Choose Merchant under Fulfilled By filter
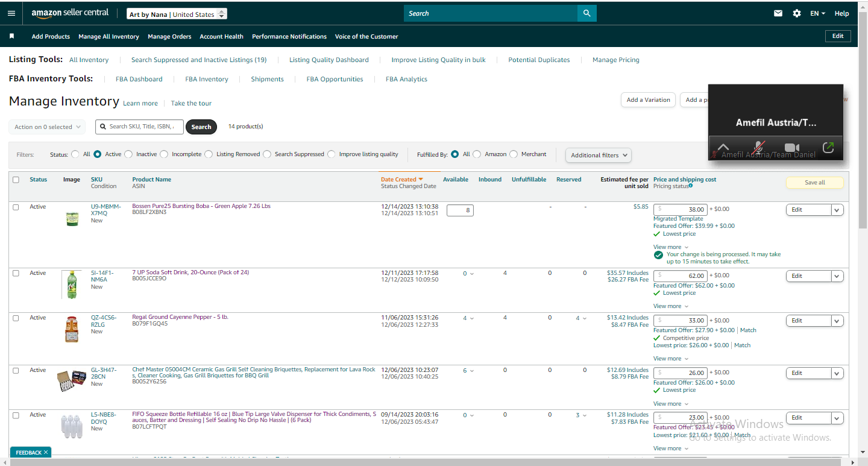868x466 pixels. pos(514,154)
